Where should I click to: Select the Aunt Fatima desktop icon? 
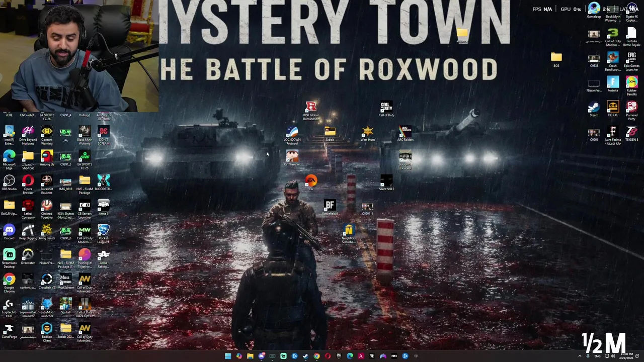(612, 136)
